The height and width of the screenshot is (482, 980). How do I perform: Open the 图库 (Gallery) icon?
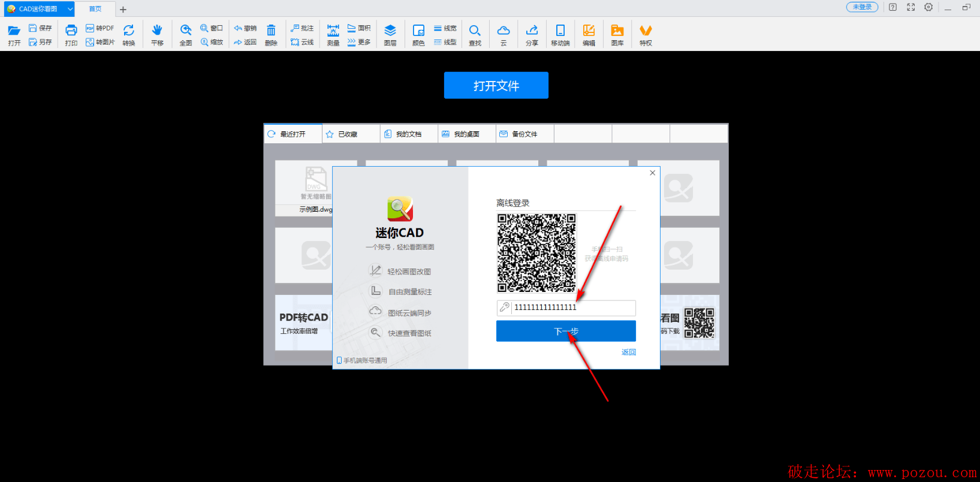click(617, 35)
